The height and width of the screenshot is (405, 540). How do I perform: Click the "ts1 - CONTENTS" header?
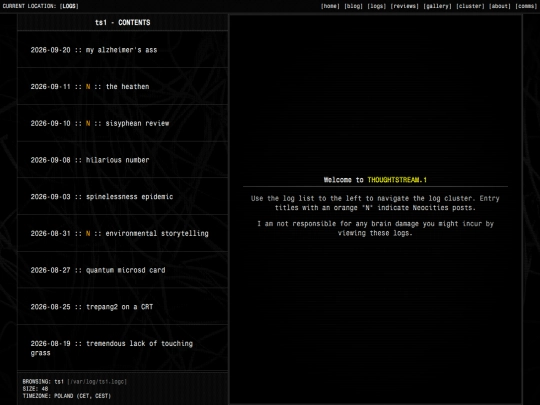coord(123,22)
